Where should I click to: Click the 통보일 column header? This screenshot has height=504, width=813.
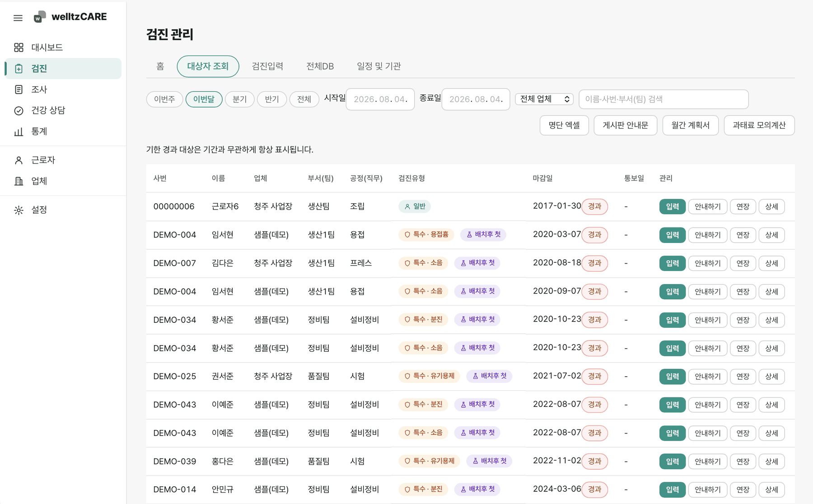[634, 178]
